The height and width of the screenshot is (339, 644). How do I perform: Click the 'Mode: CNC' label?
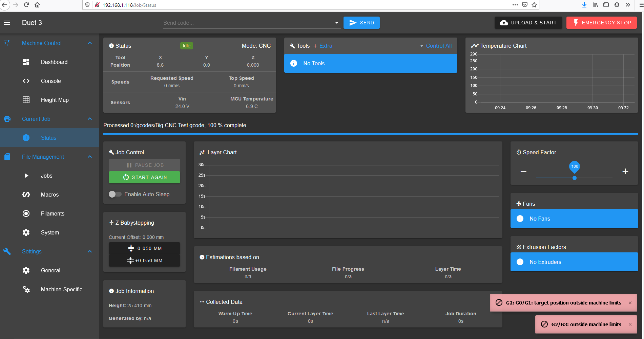click(x=256, y=46)
